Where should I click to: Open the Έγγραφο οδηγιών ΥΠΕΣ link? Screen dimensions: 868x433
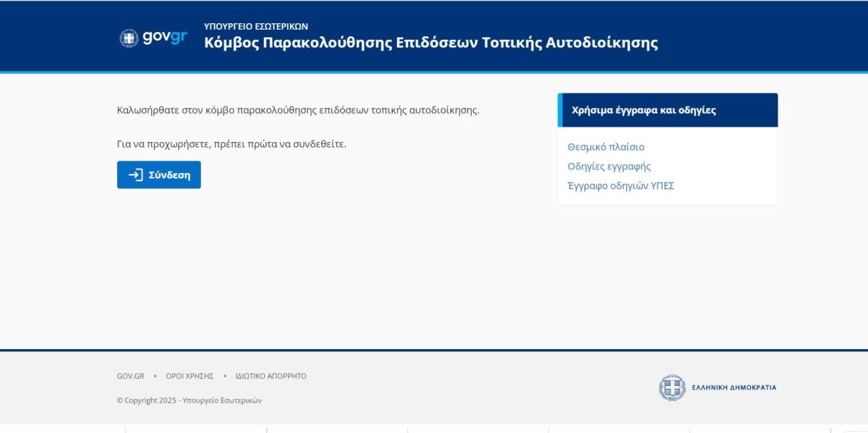pyautogui.click(x=621, y=186)
